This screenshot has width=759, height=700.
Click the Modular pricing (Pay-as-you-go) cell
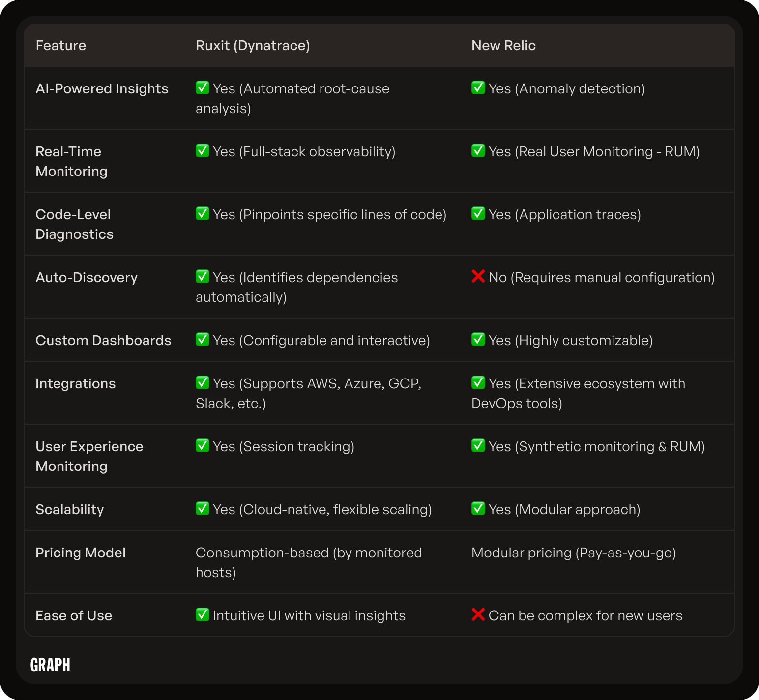[x=574, y=553]
